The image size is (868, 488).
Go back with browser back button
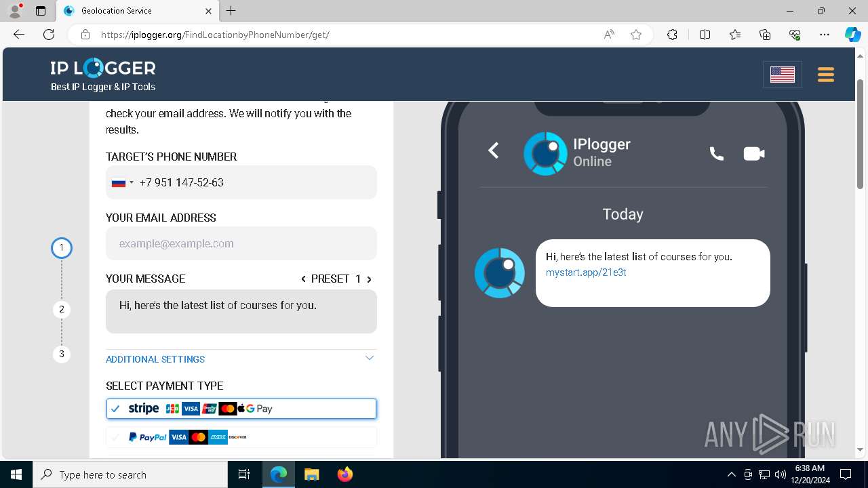click(x=19, y=35)
